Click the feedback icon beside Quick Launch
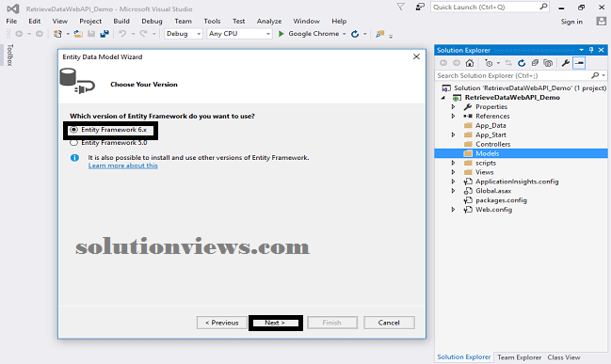The image size is (611, 364). [420, 7]
